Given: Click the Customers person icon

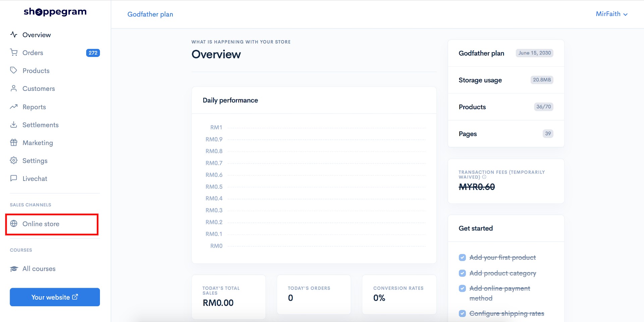Looking at the screenshot, I should pos(14,88).
